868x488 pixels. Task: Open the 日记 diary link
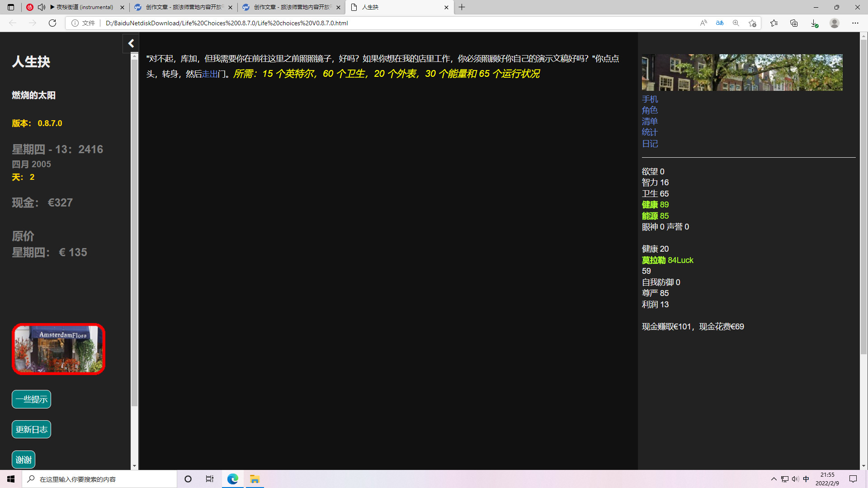coord(650,144)
